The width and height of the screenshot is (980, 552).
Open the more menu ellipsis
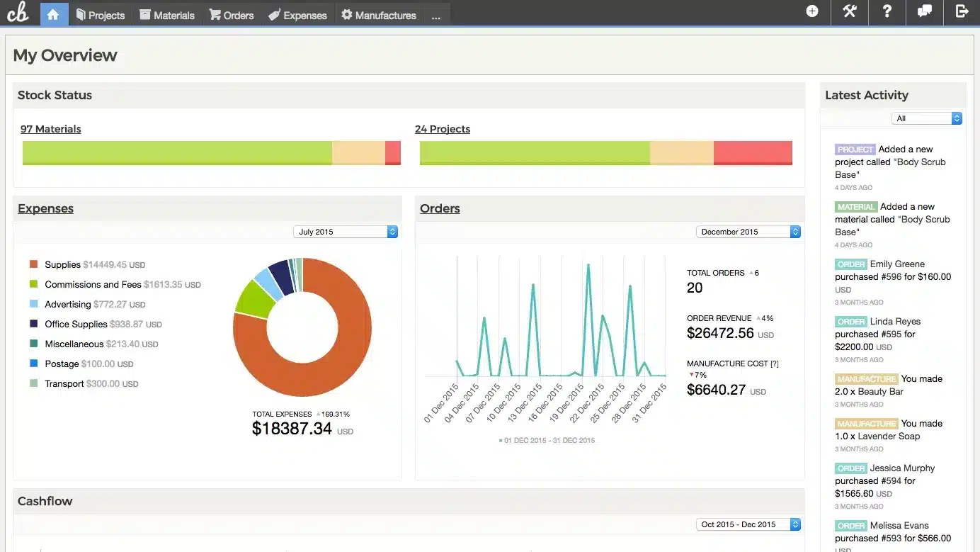click(x=435, y=15)
